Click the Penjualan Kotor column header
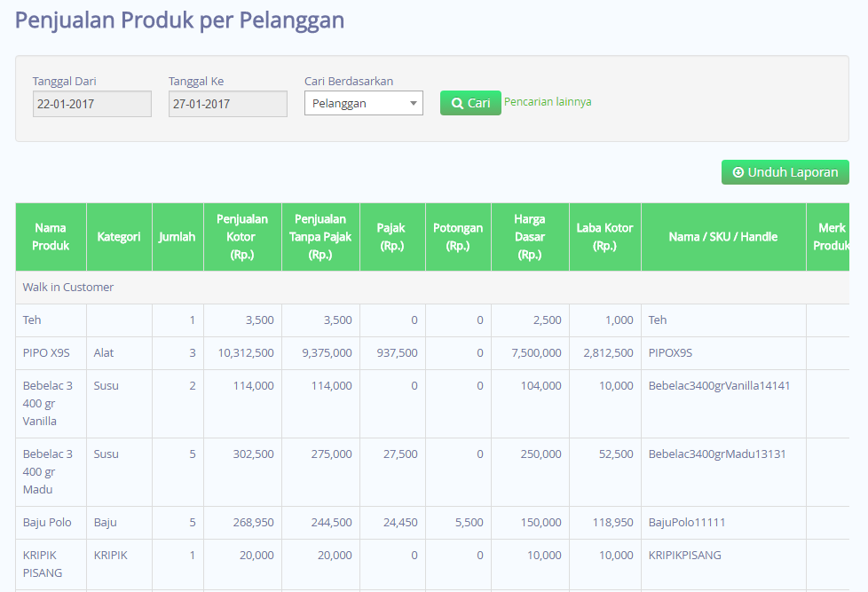Image resolution: width=868 pixels, height=592 pixels. (242, 237)
